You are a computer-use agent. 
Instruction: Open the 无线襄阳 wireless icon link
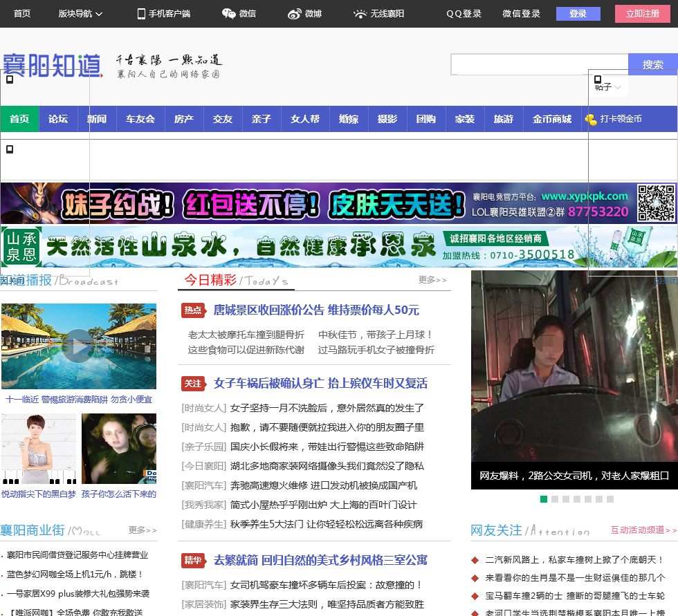pyautogui.click(x=360, y=14)
